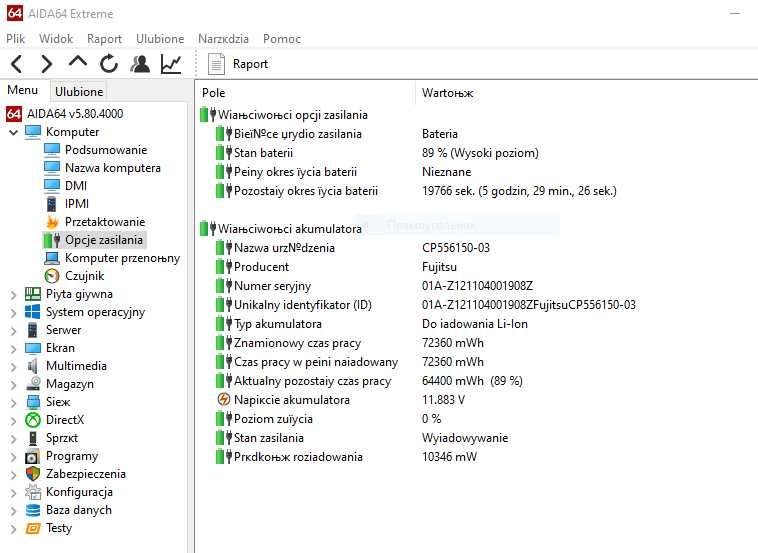The width and height of the screenshot is (758, 553).
Task: Open the Raport menu in menu bar
Action: [x=104, y=39]
